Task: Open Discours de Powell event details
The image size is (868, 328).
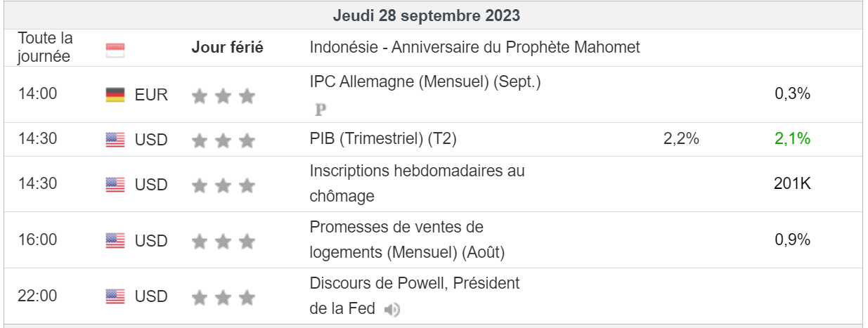Action: 414,284
